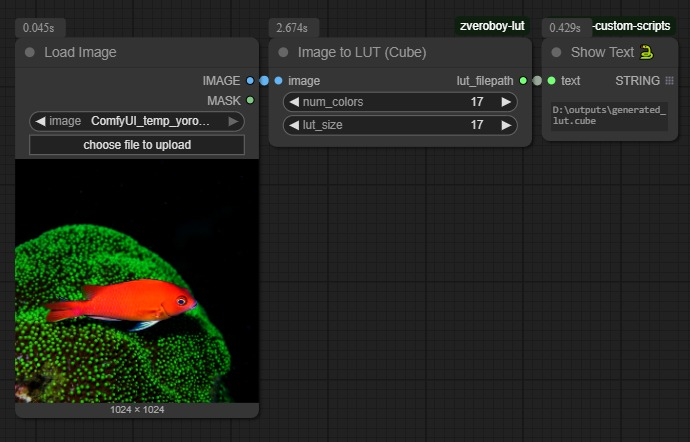
Task: Click the Show Text node title
Action: click(602, 52)
